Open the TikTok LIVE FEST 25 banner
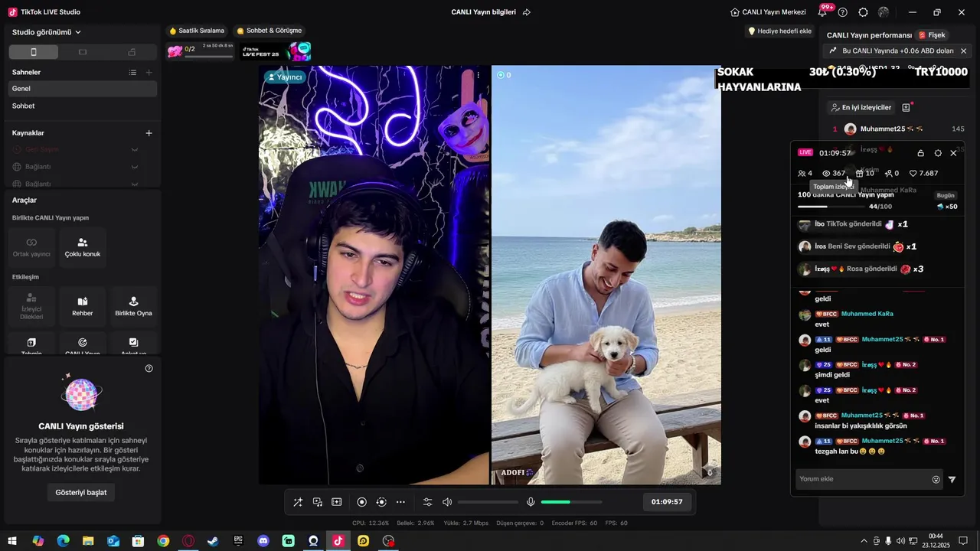The width and height of the screenshot is (980, 551). [x=276, y=51]
